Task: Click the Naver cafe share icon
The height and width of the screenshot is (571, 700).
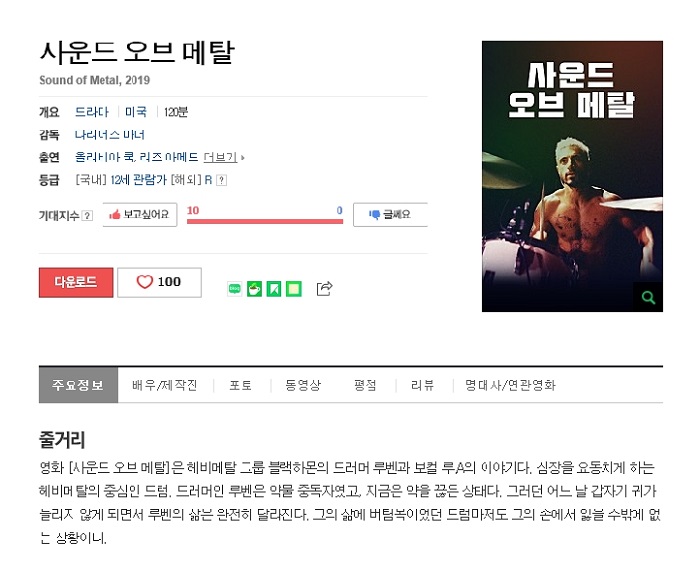Action: [x=254, y=289]
